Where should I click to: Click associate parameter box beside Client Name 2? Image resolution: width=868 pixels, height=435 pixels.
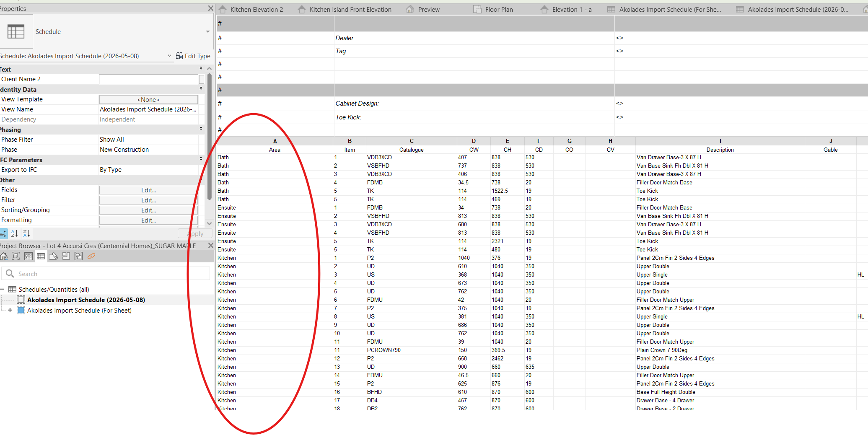coord(202,79)
